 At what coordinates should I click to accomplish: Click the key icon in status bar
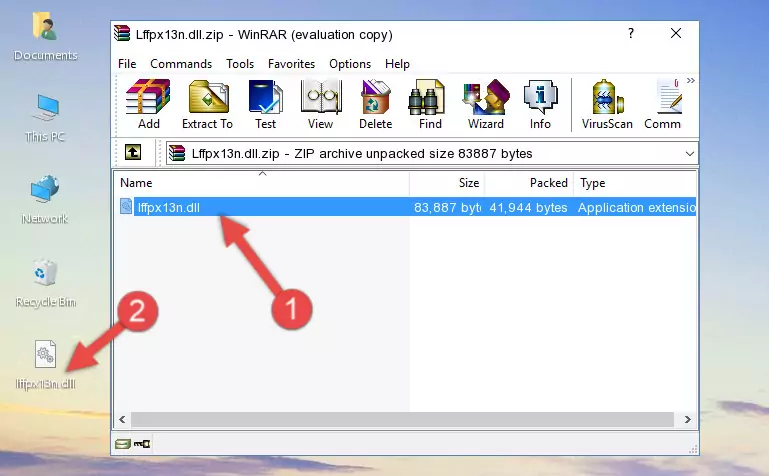[x=142, y=444]
